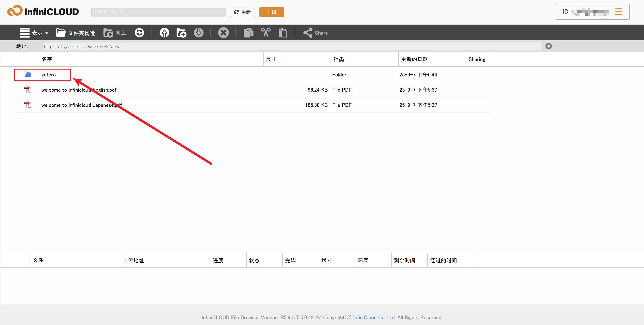Click the address URL input field

pos(292,46)
